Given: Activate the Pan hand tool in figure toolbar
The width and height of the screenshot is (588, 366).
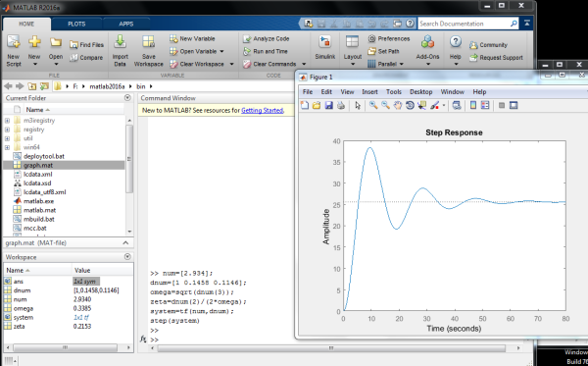Looking at the screenshot, I should pyautogui.click(x=398, y=106).
